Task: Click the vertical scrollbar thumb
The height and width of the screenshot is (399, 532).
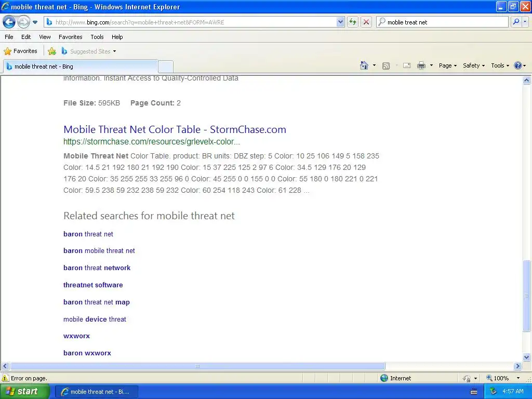Action: (x=527, y=296)
